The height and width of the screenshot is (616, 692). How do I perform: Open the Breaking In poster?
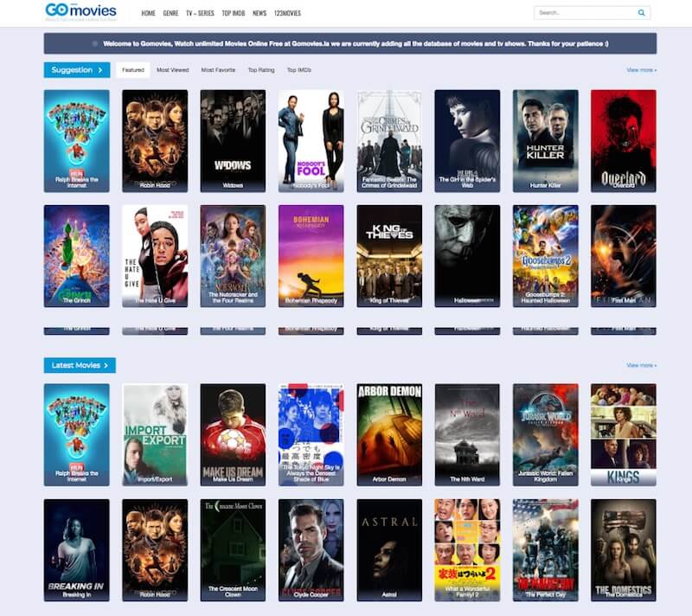[x=77, y=550]
